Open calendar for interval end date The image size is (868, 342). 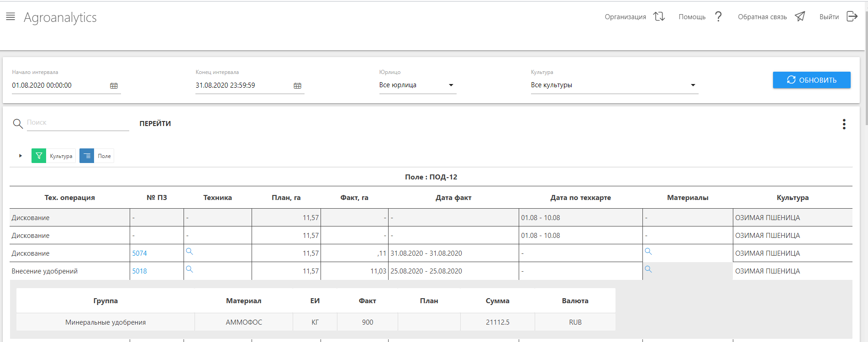pos(297,86)
